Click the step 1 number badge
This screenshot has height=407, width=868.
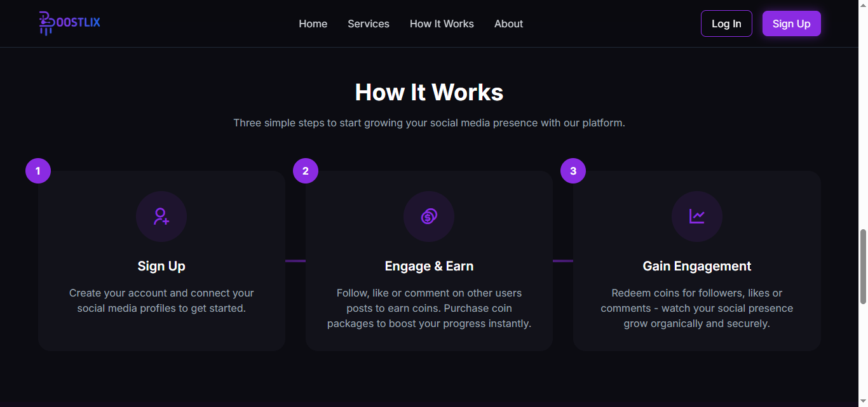(38, 171)
